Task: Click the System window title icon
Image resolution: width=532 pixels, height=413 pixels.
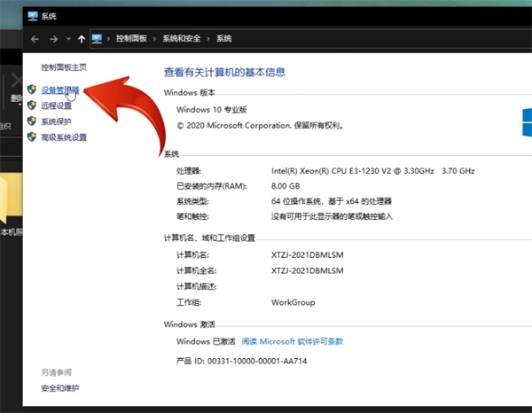Action: click(x=33, y=16)
